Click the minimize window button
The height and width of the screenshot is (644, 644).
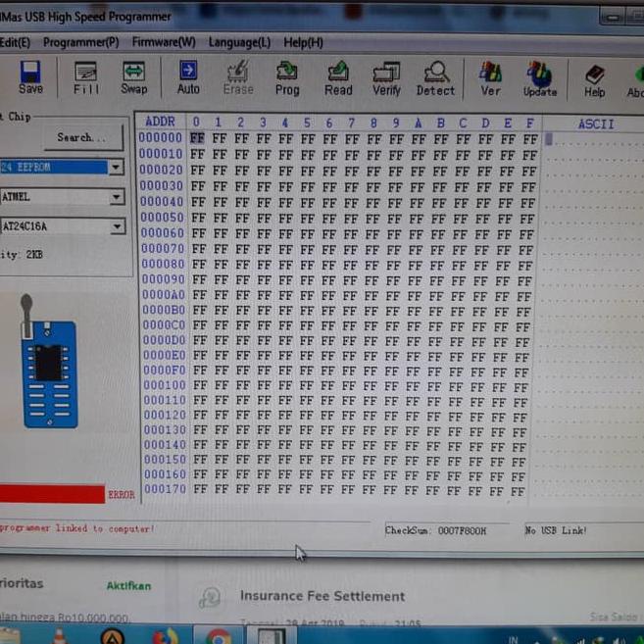click(x=613, y=18)
